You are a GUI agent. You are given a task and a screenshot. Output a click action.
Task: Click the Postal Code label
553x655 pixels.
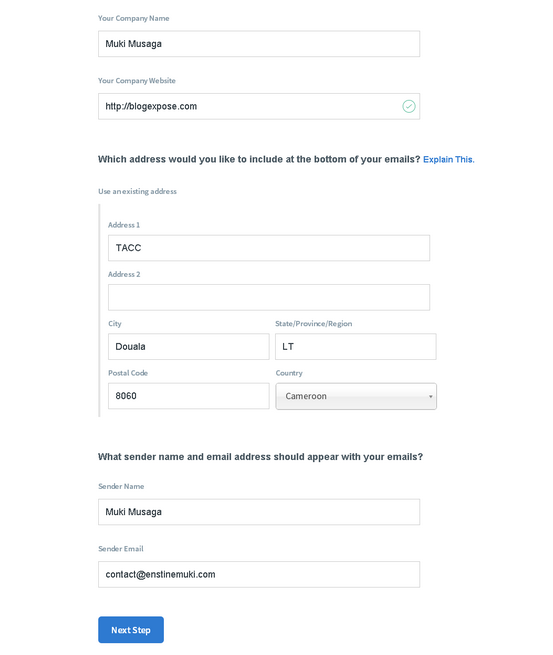tap(128, 373)
